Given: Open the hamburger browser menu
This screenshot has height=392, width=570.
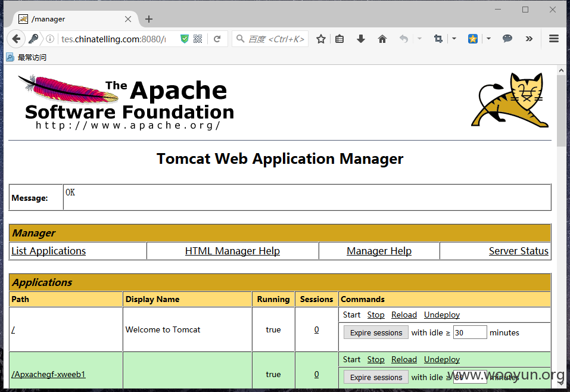Looking at the screenshot, I should pyautogui.click(x=554, y=39).
